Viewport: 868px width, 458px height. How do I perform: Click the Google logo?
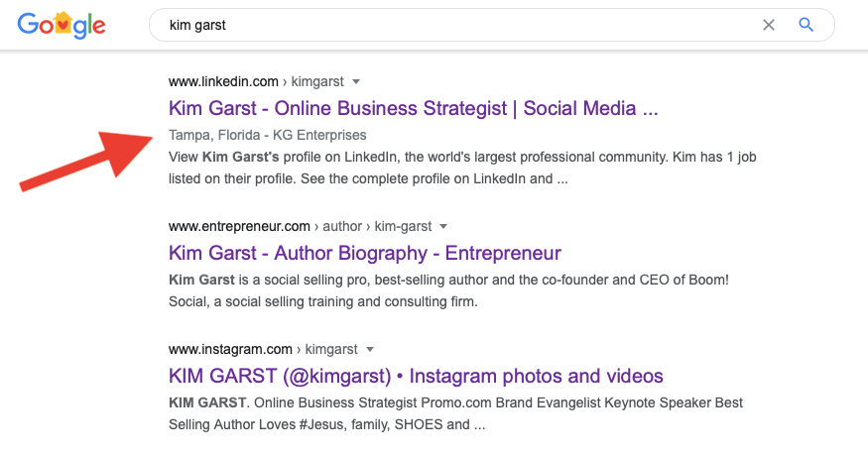coord(62,25)
